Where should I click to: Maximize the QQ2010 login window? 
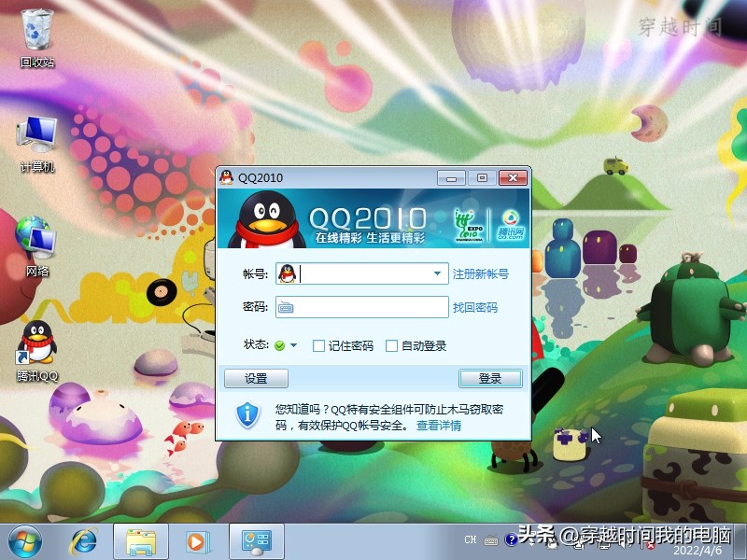coord(482,177)
